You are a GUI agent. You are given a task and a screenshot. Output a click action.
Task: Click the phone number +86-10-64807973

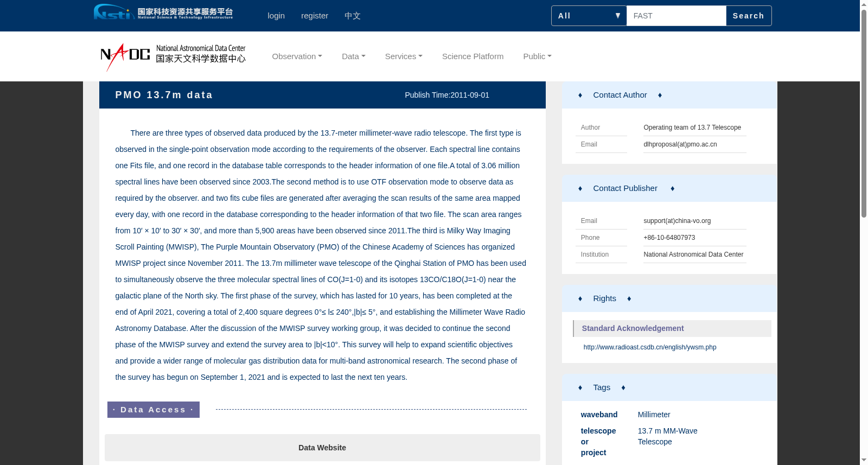click(669, 238)
